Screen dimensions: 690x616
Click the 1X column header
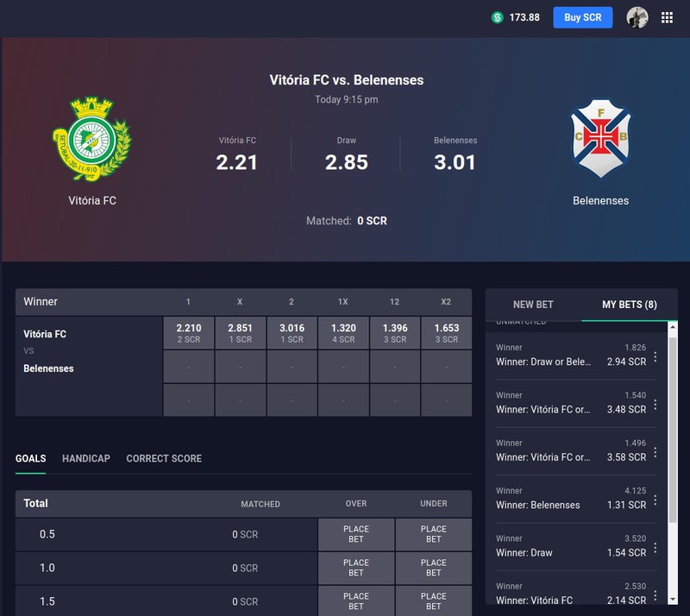343,302
